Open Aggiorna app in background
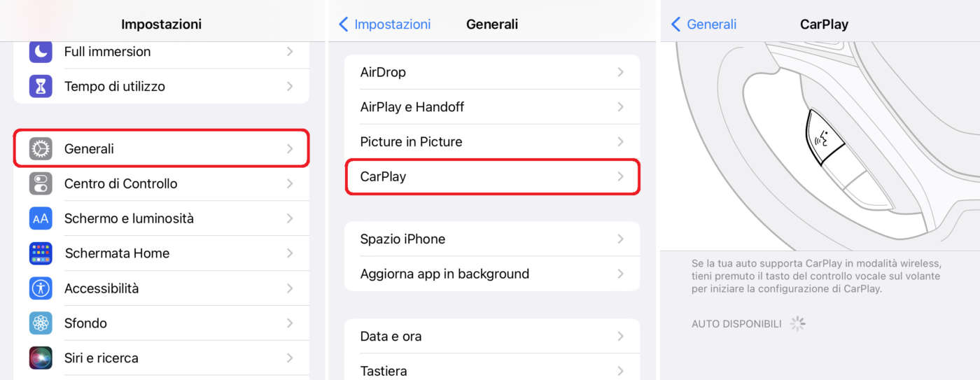 coord(491,274)
